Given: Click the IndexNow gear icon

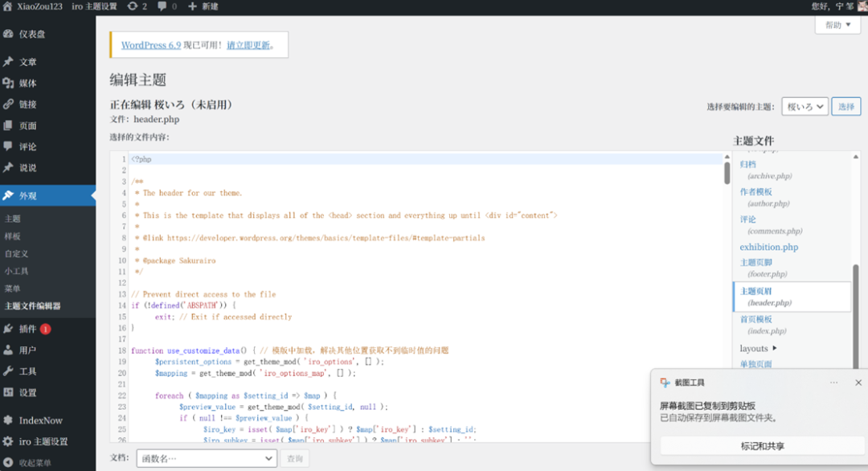Looking at the screenshot, I should click(8, 420).
